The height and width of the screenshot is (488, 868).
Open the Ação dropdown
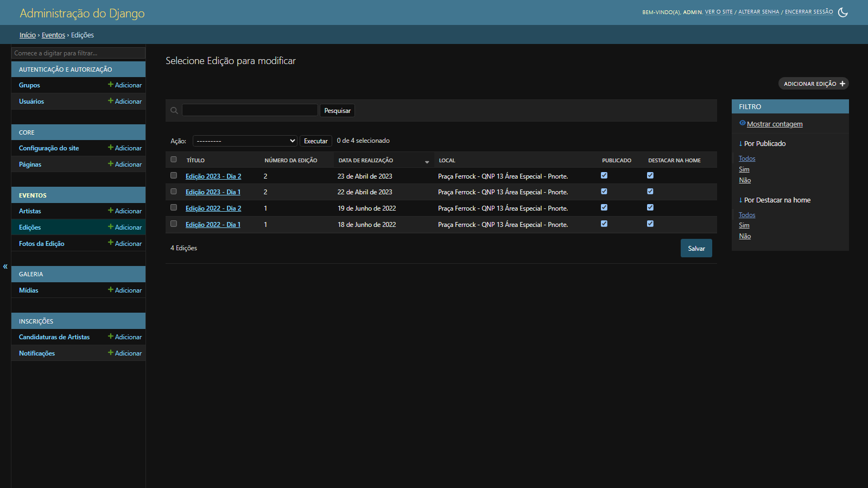245,141
